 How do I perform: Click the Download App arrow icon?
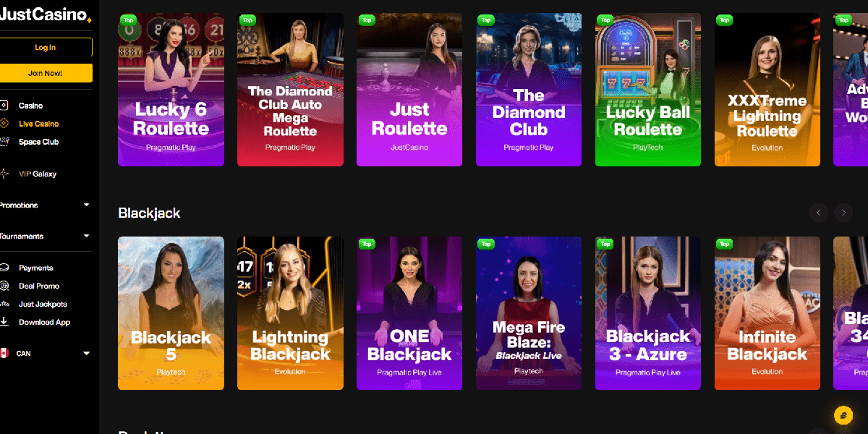pos(4,322)
